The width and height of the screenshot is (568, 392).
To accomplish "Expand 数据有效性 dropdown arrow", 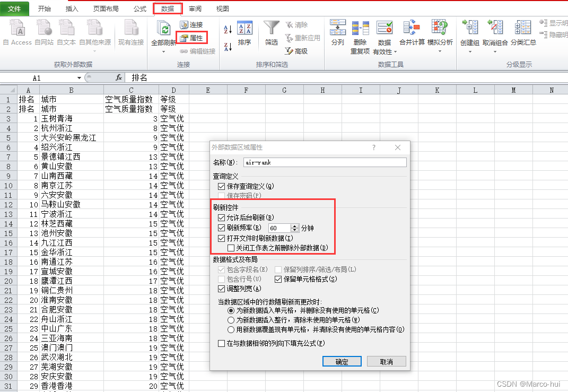I will click(x=396, y=52).
